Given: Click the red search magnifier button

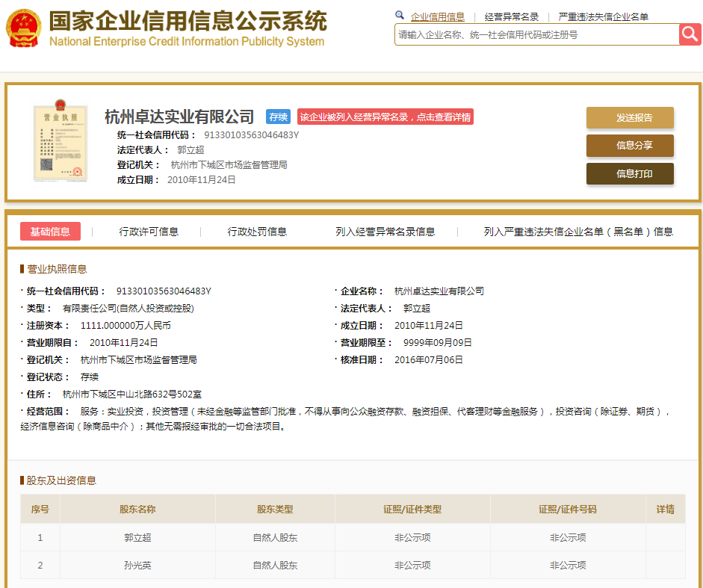Looking at the screenshot, I should tap(690, 34).
